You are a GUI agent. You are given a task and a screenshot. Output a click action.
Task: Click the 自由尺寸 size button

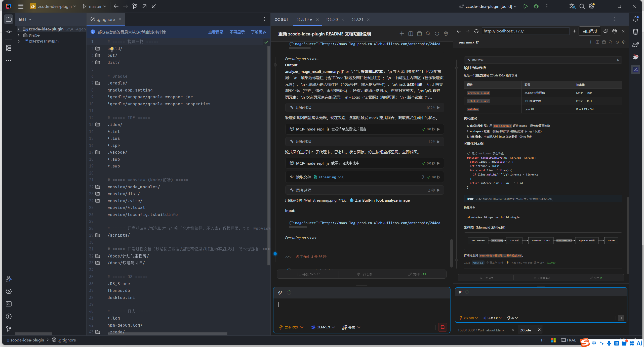pyautogui.click(x=590, y=31)
